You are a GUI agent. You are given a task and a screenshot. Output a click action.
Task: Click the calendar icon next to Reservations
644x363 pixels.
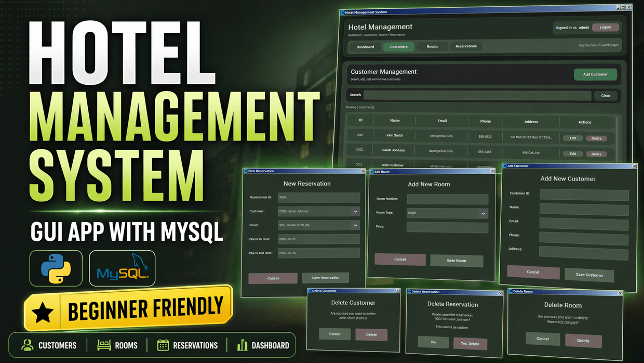[163, 345]
